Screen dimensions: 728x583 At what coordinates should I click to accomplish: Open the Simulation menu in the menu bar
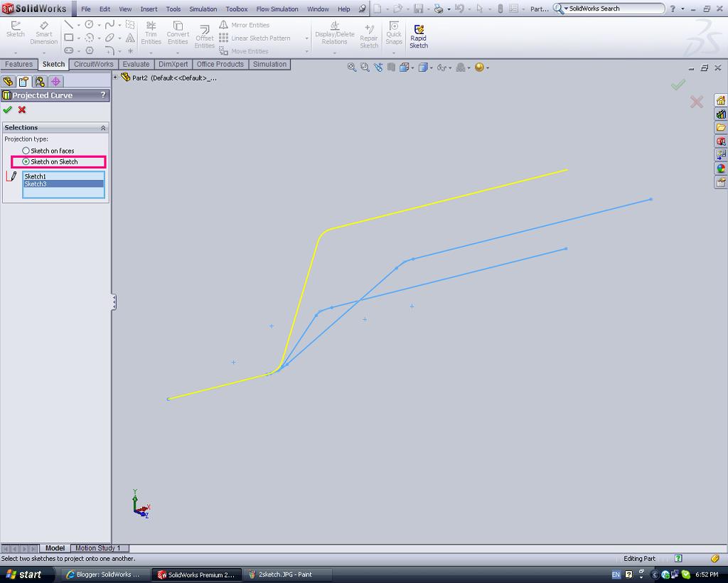[x=203, y=9]
